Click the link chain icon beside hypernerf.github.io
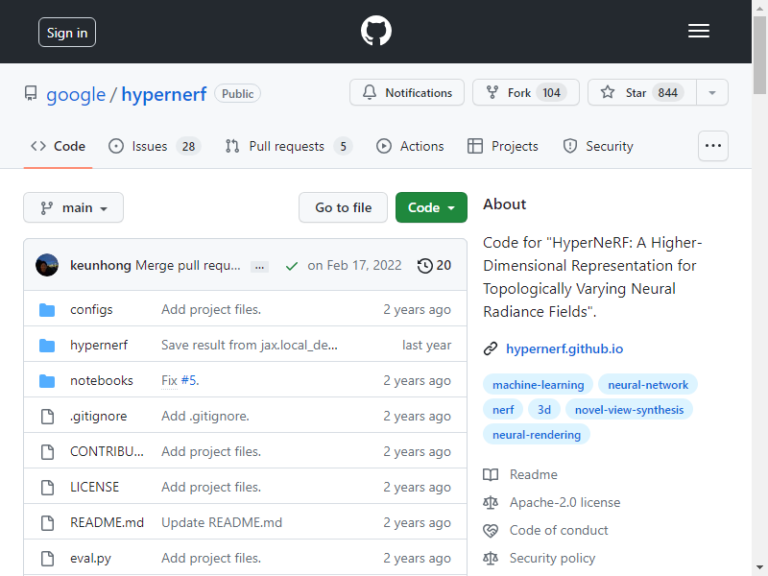Viewport: 768px width, 576px height. [x=491, y=349]
